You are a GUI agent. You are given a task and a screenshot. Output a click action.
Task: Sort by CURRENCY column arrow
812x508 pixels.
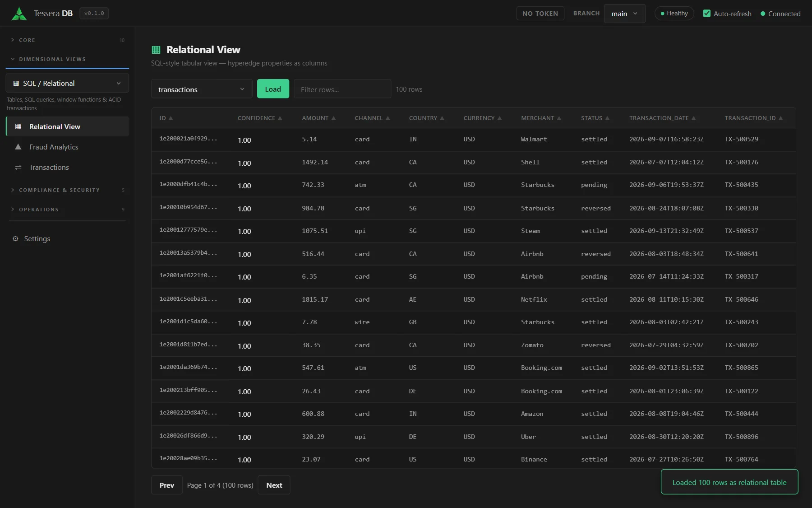tap(499, 118)
